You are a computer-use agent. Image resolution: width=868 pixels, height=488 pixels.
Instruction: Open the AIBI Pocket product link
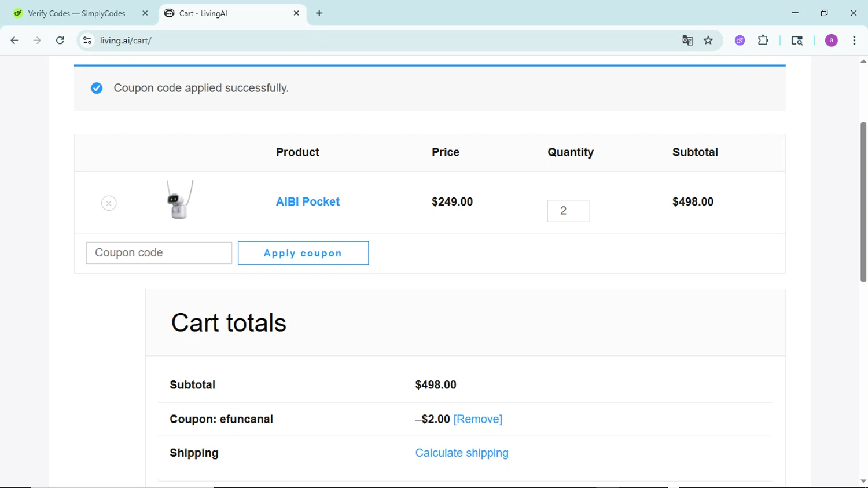point(308,201)
